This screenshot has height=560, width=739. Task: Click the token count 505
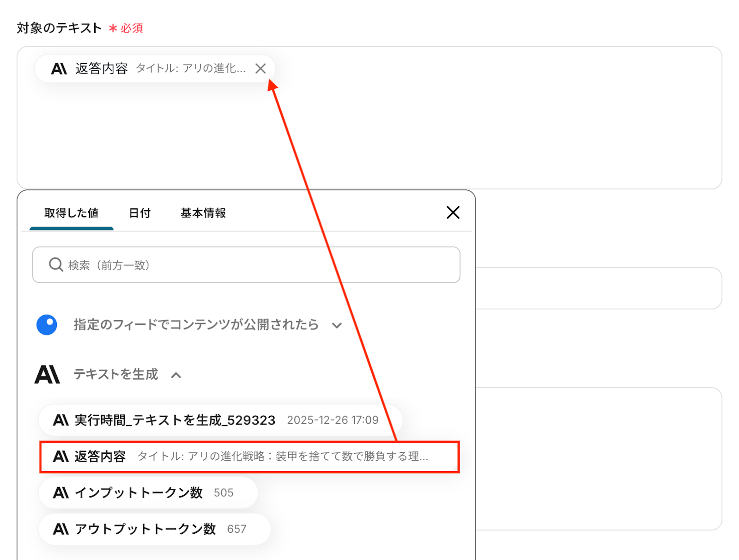(x=224, y=493)
